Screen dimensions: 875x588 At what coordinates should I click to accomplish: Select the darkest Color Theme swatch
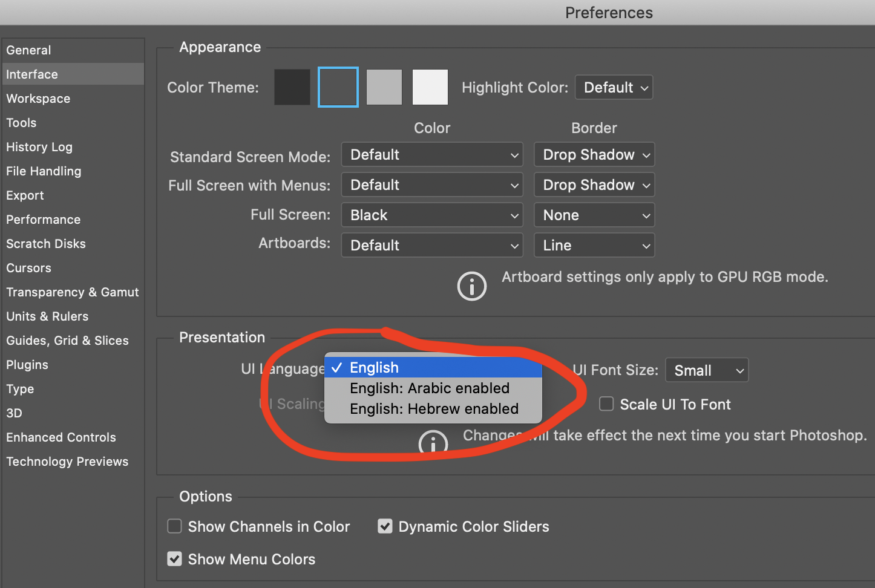point(292,87)
